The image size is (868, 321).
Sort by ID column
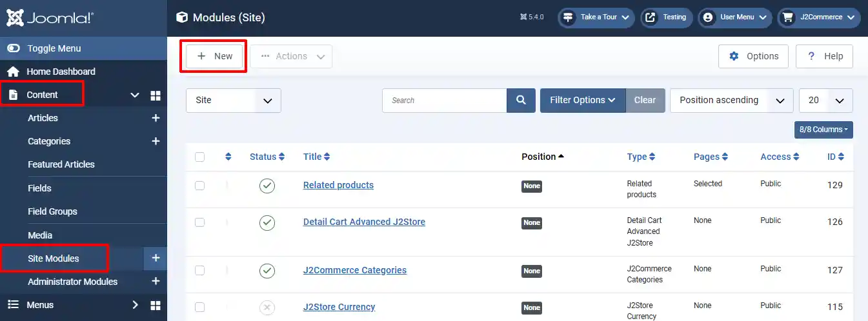836,157
